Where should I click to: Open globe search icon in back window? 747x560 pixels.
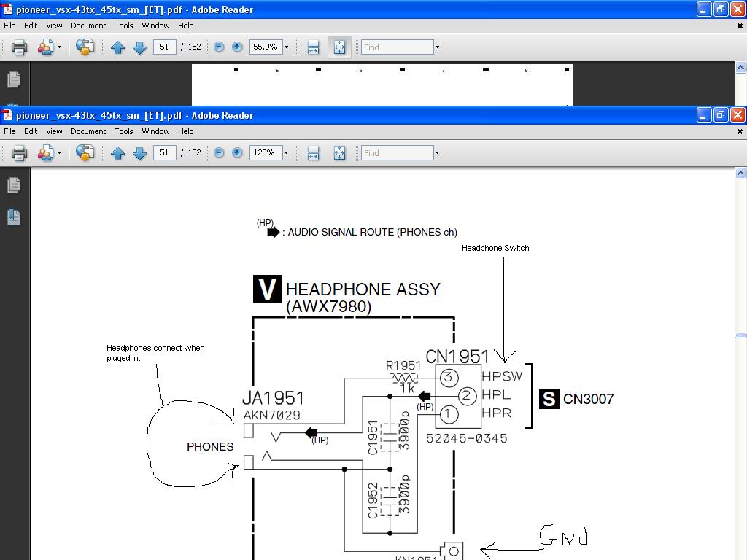pos(85,47)
